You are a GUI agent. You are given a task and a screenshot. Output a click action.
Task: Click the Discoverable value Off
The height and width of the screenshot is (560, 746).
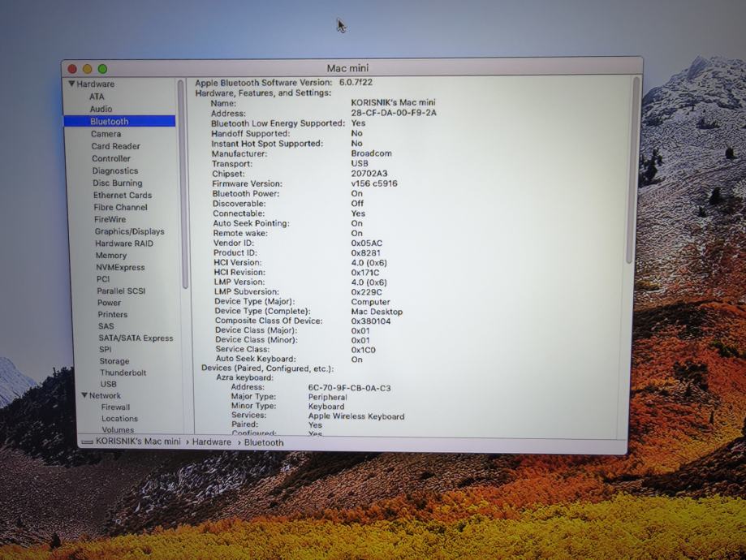(357, 203)
